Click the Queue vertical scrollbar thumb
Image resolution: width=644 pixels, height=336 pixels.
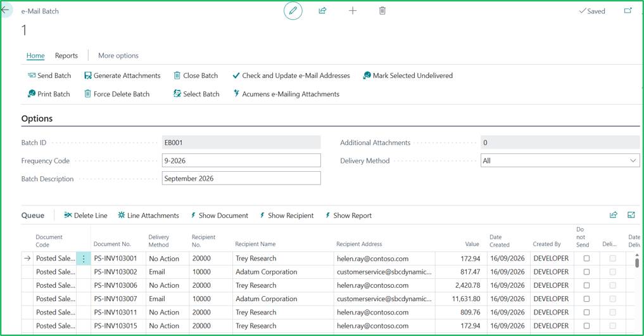[x=637, y=262]
